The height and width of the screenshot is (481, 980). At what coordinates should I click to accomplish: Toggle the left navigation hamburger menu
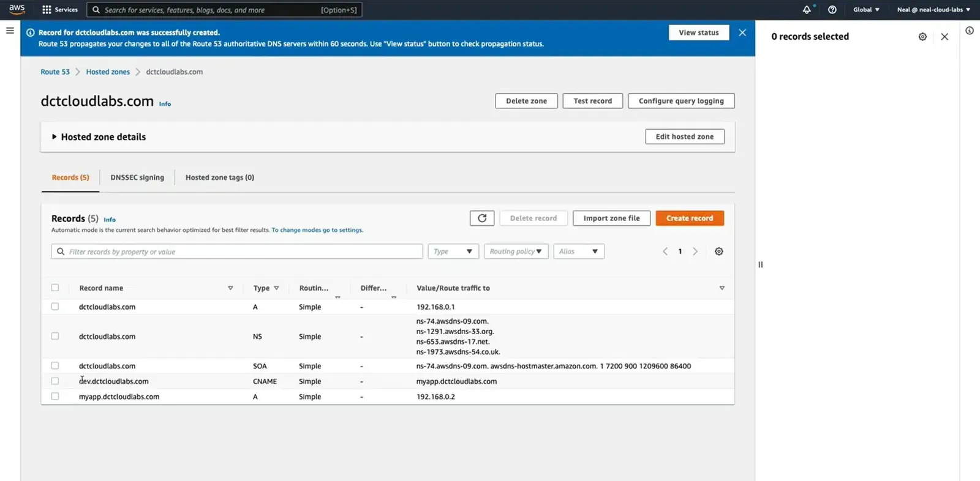pyautogui.click(x=10, y=31)
